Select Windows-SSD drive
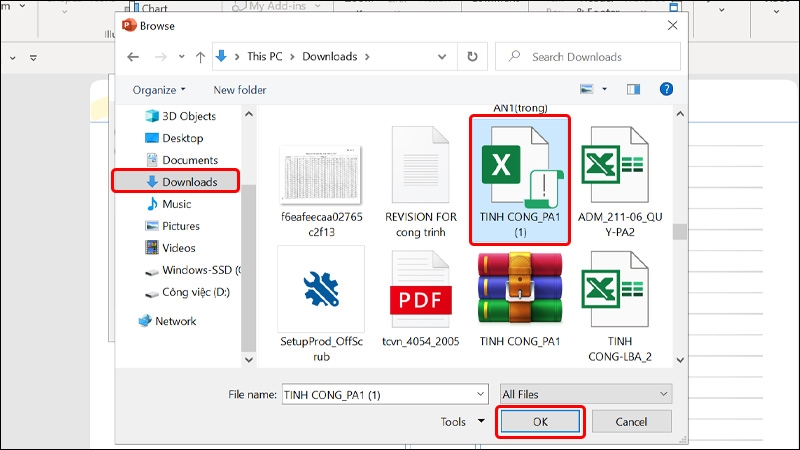The width and height of the screenshot is (800, 450). point(193,270)
